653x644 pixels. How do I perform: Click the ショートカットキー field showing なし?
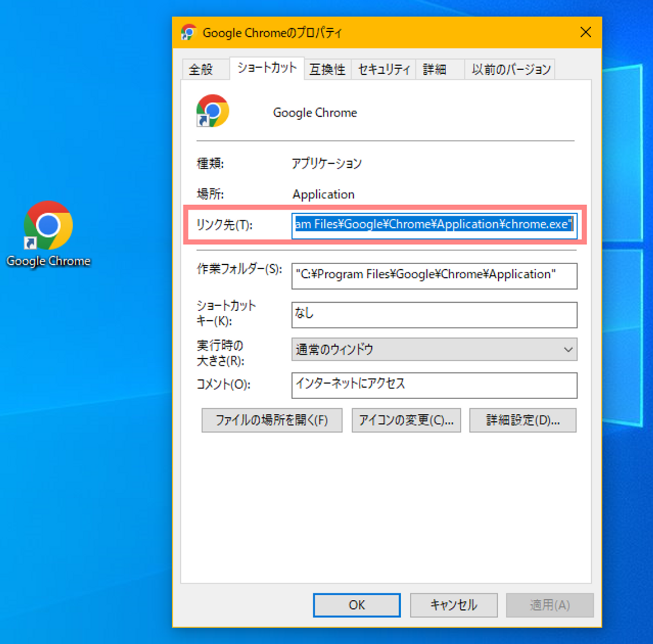pos(434,315)
